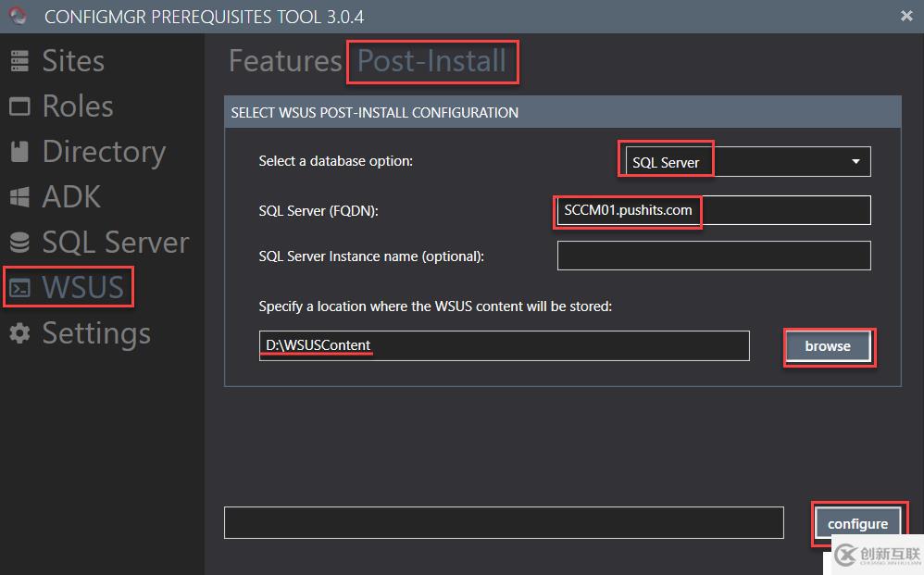
Task: Select the WSUS section
Action: 82,287
